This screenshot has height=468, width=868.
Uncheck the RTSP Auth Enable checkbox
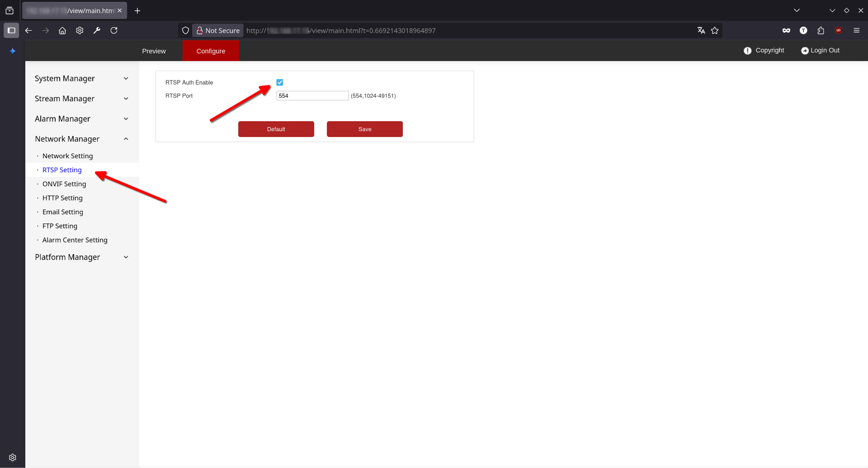pos(280,82)
